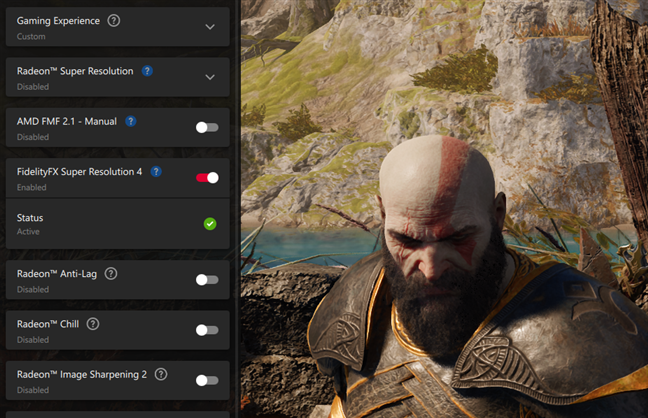
Task: Click the Custom profile value
Action: pyautogui.click(x=31, y=36)
